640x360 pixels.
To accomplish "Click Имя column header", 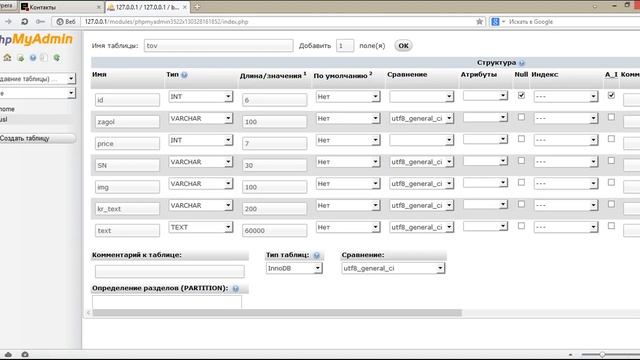I will tap(99, 75).
